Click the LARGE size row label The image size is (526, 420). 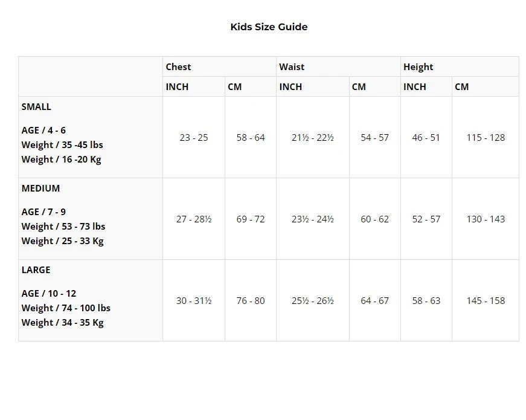(x=36, y=270)
